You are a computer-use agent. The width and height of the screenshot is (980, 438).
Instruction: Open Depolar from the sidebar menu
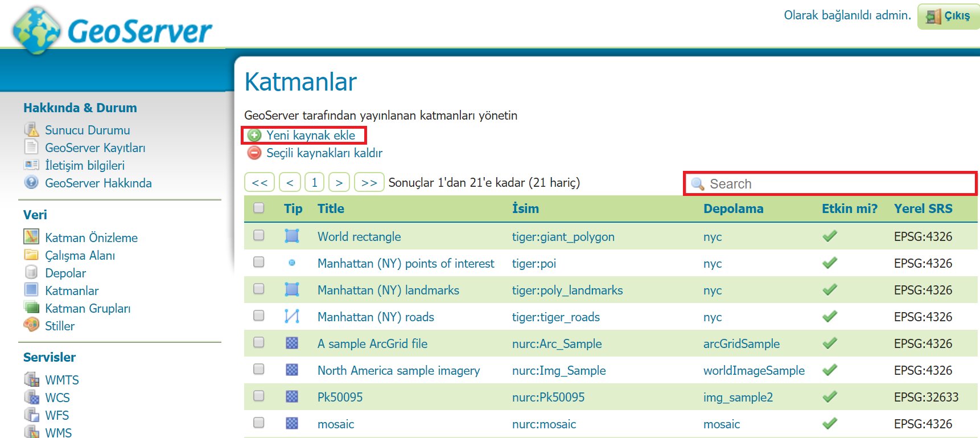(x=65, y=273)
